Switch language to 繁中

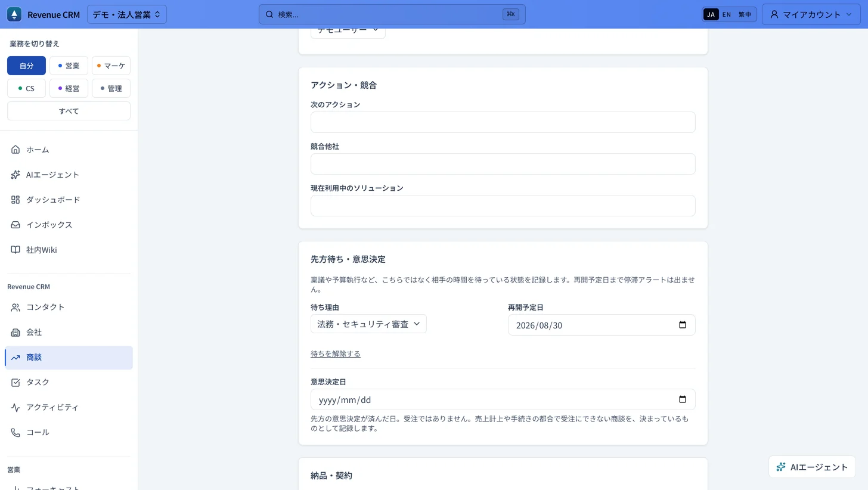(745, 14)
